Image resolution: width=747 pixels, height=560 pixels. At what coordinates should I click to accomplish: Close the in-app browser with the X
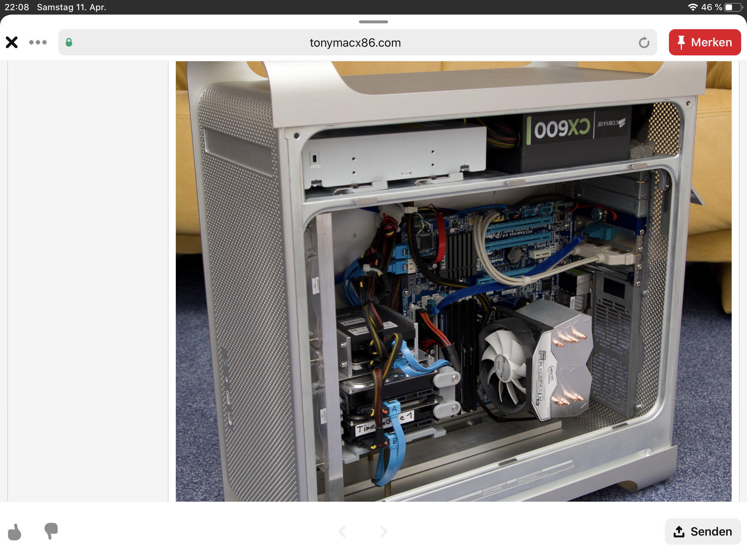tap(12, 42)
